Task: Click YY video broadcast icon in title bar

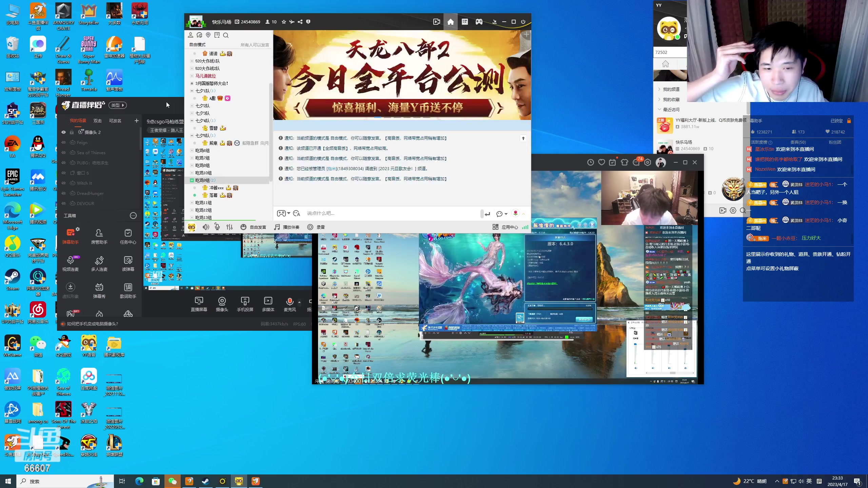Action: pos(437,22)
